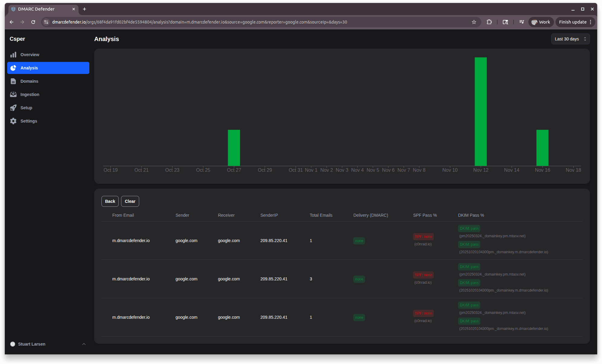Click the browser extensions puzzle icon
The width and height of the screenshot is (602, 364).
[x=489, y=22]
